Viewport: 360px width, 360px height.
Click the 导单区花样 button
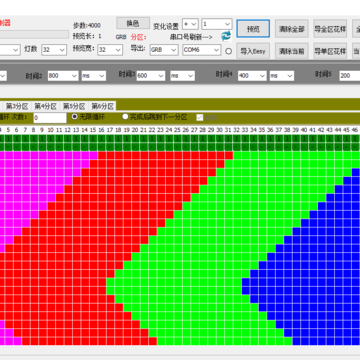(x=330, y=51)
